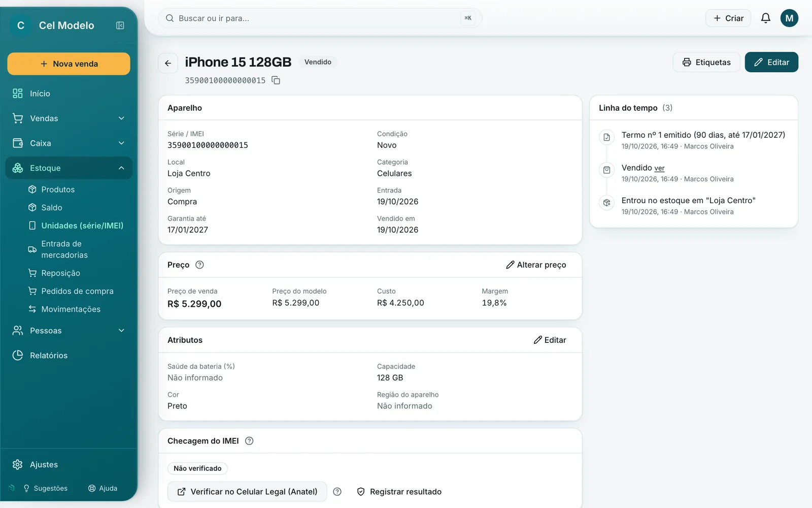Open Ajustes settings
Viewport: 812px width, 508px height.
pyautogui.click(x=69, y=465)
